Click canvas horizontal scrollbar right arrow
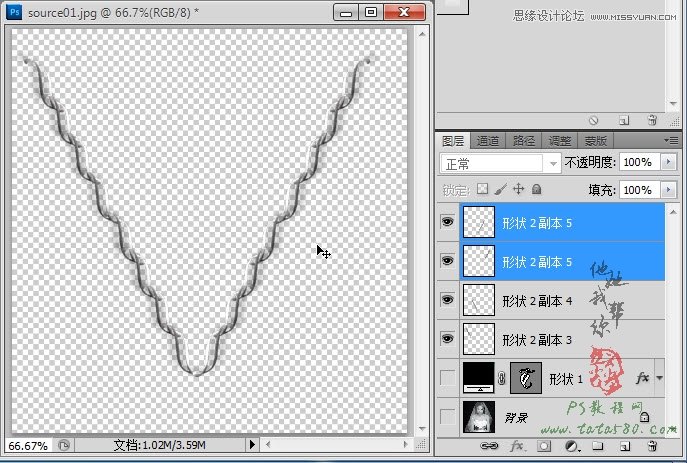Screen dimensions: 687x463 click(x=405, y=445)
